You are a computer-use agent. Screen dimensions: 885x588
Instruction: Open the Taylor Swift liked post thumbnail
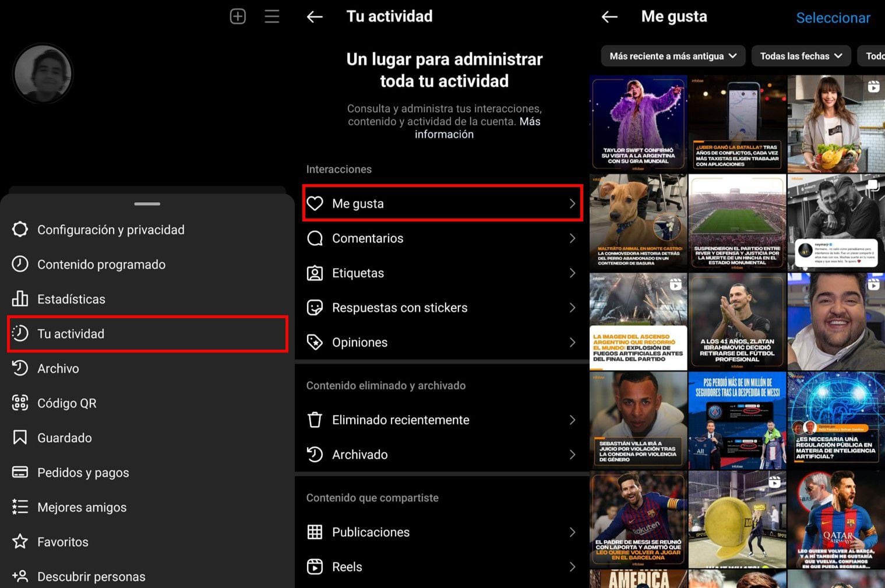click(x=638, y=124)
